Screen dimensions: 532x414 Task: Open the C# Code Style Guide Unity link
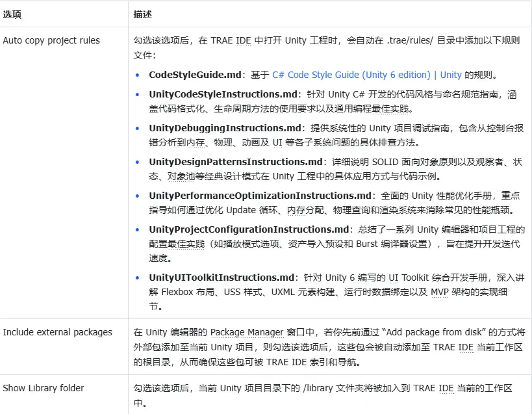pyautogui.click(x=367, y=75)
